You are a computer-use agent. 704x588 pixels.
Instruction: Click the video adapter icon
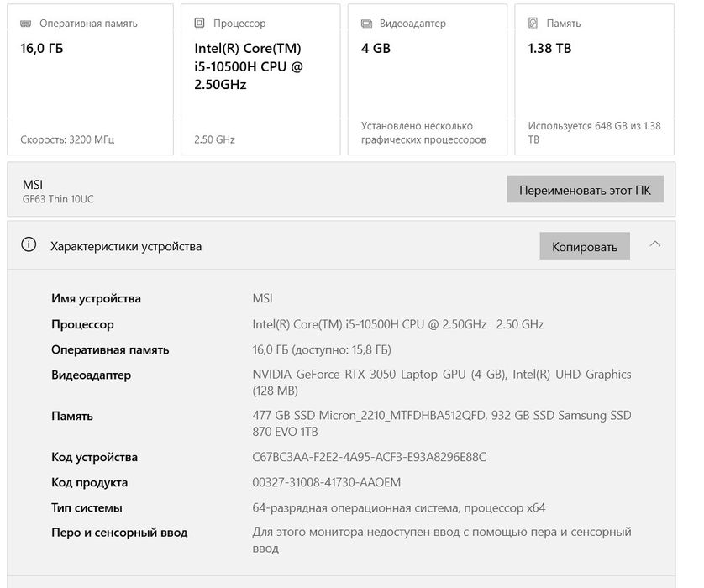[366, 24]
